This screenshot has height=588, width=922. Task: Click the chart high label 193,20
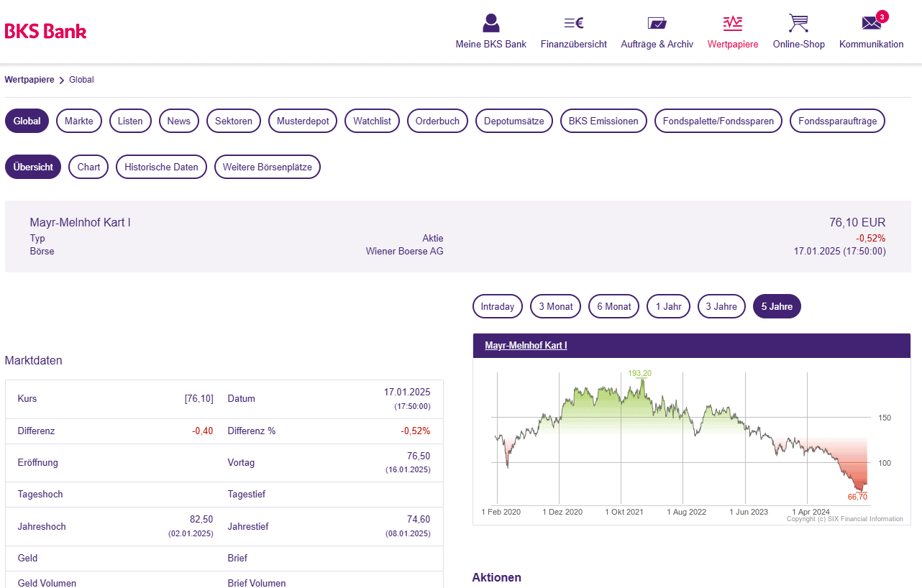[639, 373]
